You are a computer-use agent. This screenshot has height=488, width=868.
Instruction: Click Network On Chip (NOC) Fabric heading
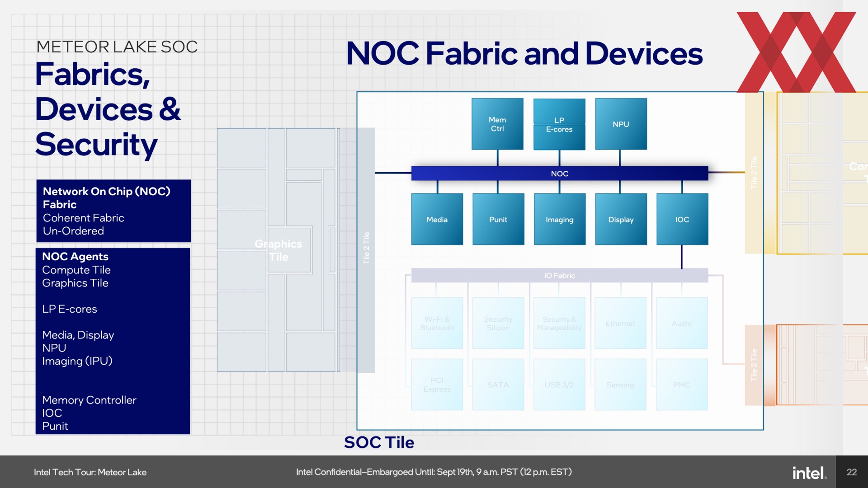(x=107, y=197)
